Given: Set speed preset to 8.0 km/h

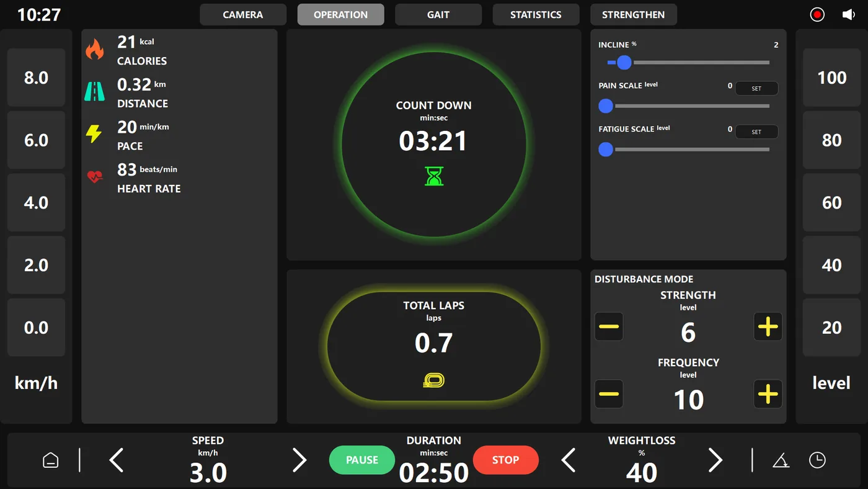Looking at the screenshot, I should tap(36, 78).
